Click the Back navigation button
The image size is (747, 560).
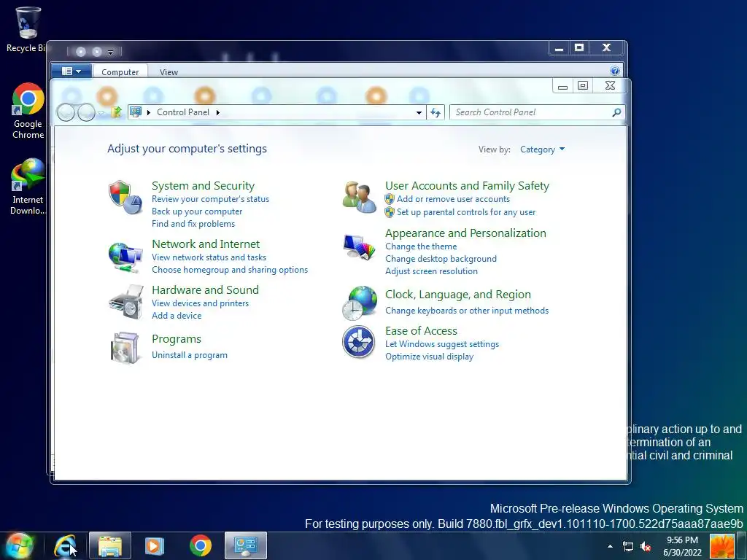click(x=66, y=113)
